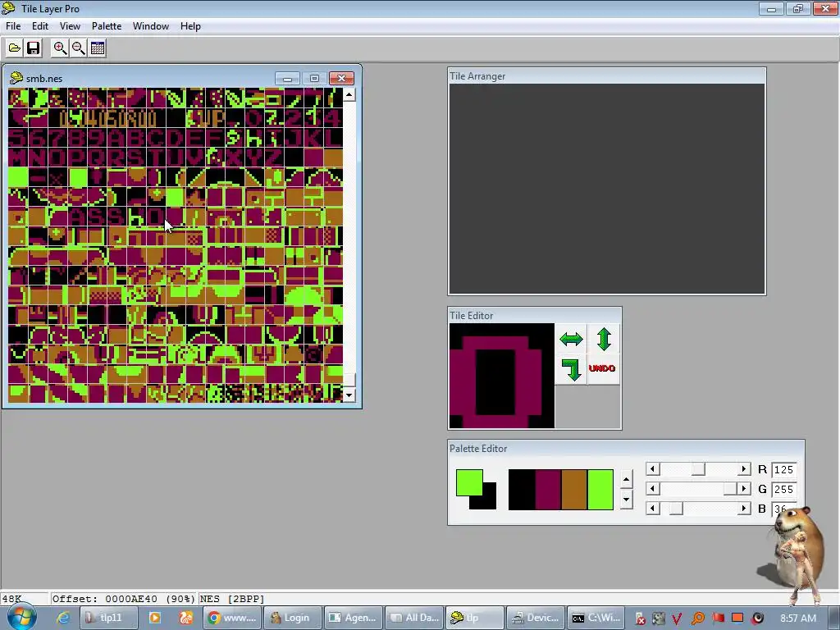The height and width of the screenshot is (630, 840).
Task: Launch Internet Explorer from the taskbar
Action: 63,619
